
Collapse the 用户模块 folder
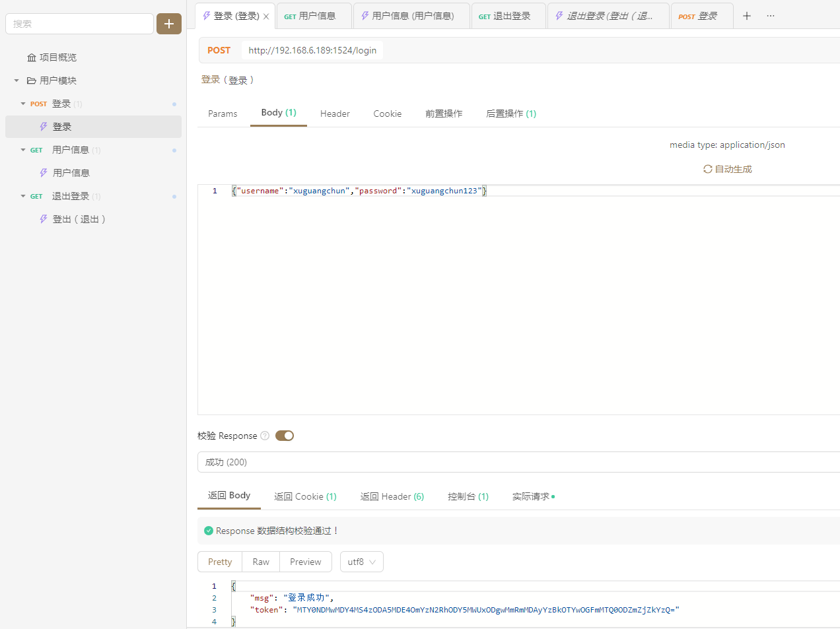(x=17, y=81)
